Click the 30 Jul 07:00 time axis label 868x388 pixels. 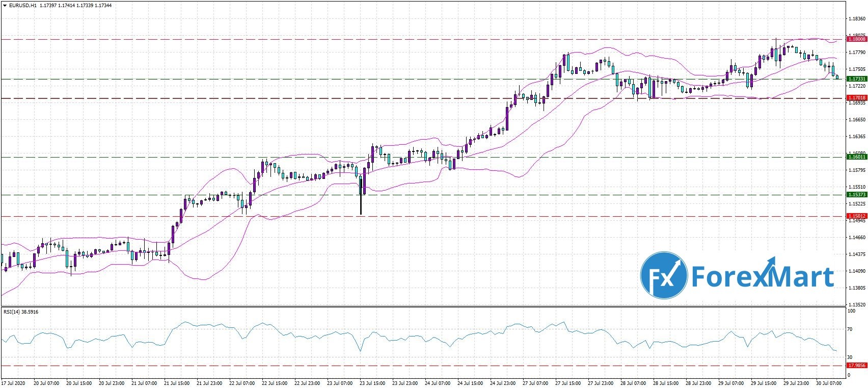click(x=829, y=382)
